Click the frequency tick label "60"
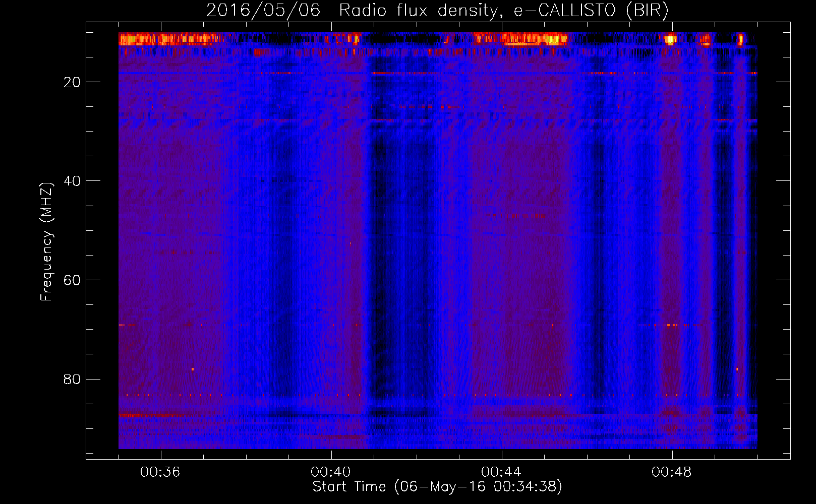The width and height of the screenshot is (816, 504). (73, 280)
